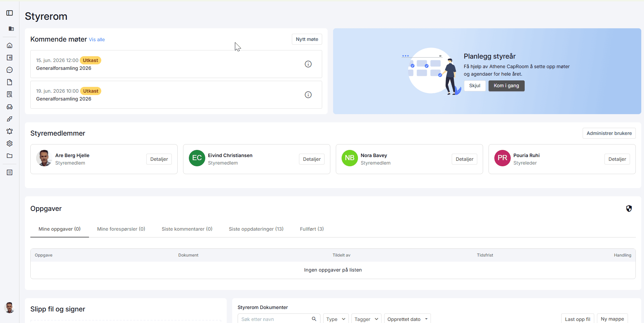Viewport: 644px width, 323px height.
Task: Expand the Type filter dropdown
Action: click(336, 319)
